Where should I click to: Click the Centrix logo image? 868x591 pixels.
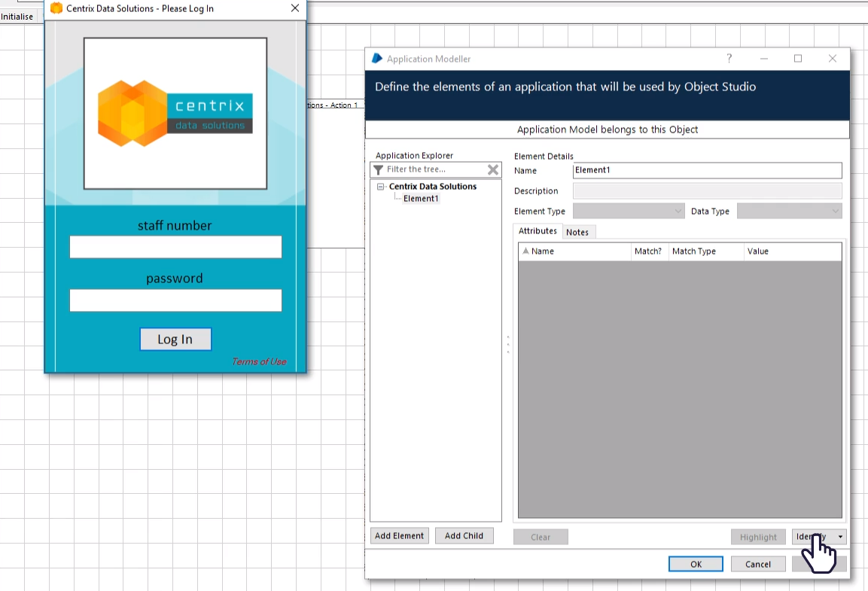[175, 114]
